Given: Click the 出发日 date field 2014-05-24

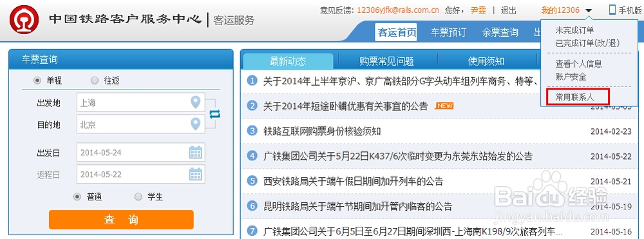Looking at the screenshot, I should tap(141, 153).
